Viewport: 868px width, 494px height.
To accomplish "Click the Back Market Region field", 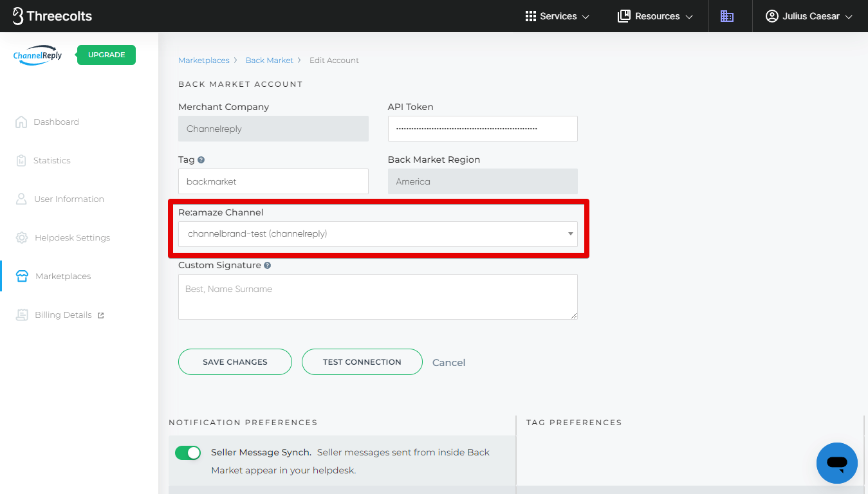I will tap(483, 181).
